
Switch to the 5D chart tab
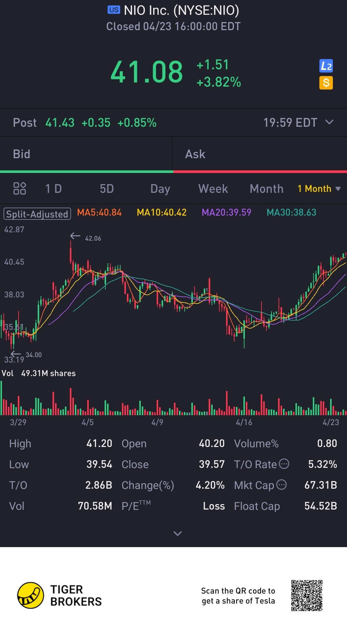[107, 189]
